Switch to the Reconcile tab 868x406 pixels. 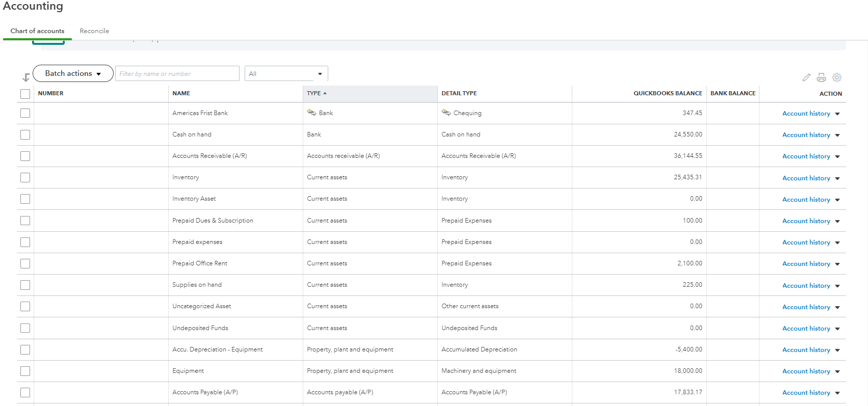94,31
